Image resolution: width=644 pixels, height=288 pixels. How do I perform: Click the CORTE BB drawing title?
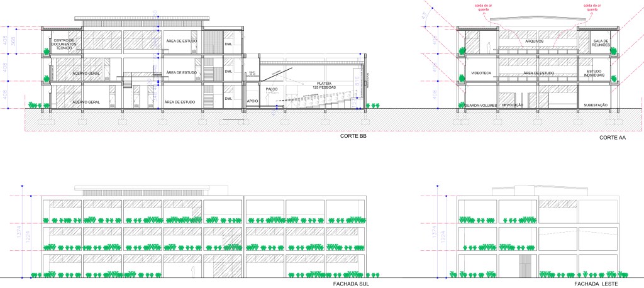click(x=353, y=136)
